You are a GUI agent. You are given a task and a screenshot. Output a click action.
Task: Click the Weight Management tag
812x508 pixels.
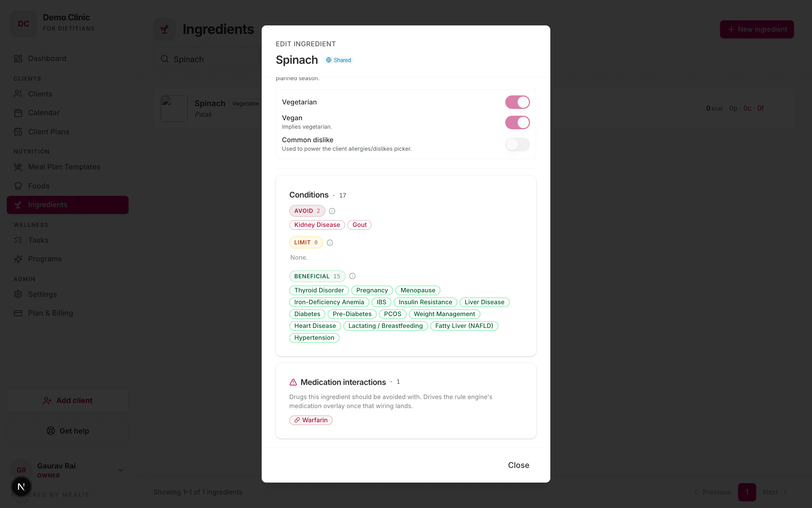444,314
